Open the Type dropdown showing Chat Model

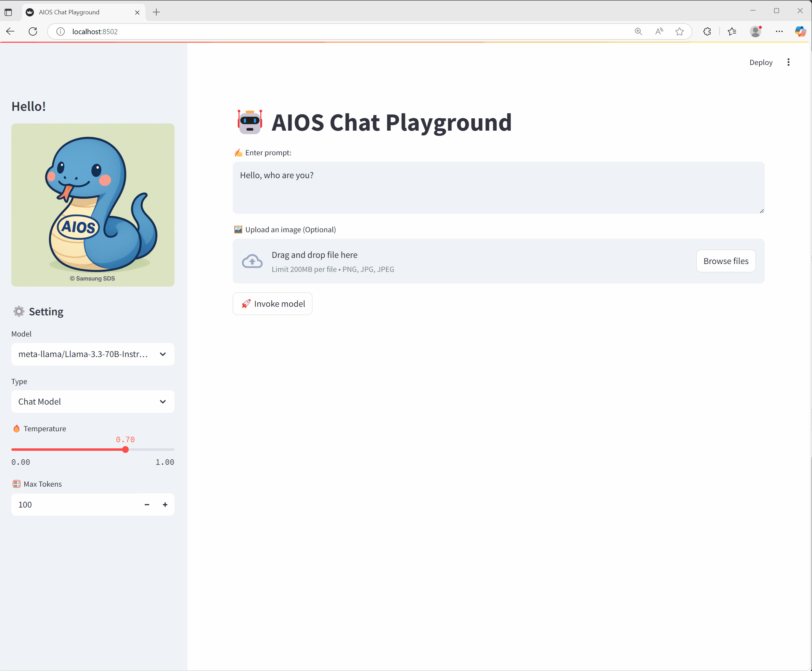tap(93, 402)
